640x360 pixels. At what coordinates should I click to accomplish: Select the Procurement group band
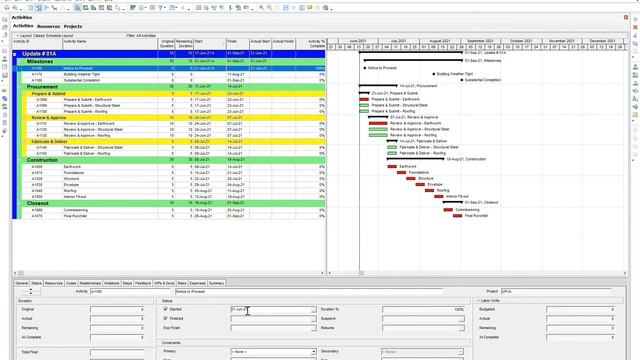point(172,87)
